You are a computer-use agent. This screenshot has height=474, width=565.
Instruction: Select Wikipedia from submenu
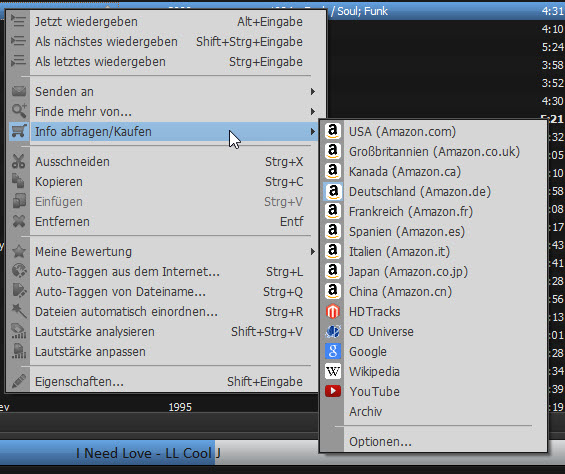point(433,371)
